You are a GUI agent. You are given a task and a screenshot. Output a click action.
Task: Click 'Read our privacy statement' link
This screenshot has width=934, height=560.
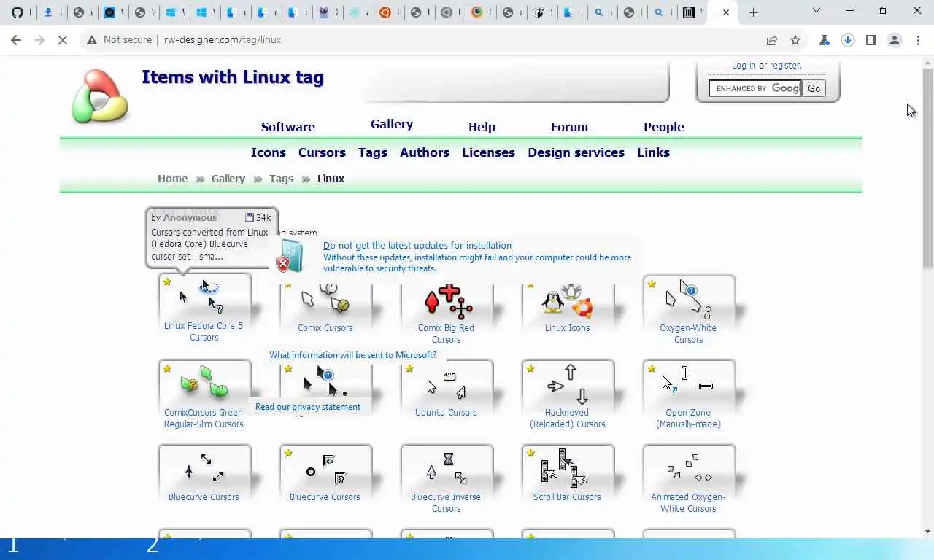pyautogui.click(x=308, y=407)
